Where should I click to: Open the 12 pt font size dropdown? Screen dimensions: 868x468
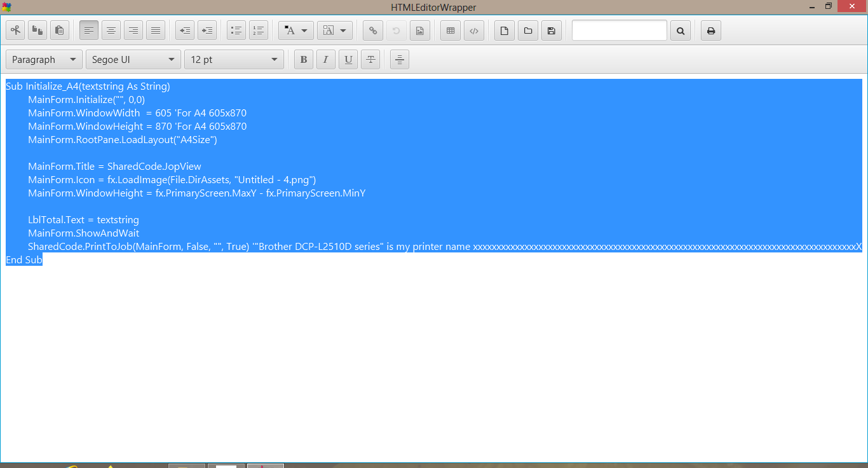point(234,60)
